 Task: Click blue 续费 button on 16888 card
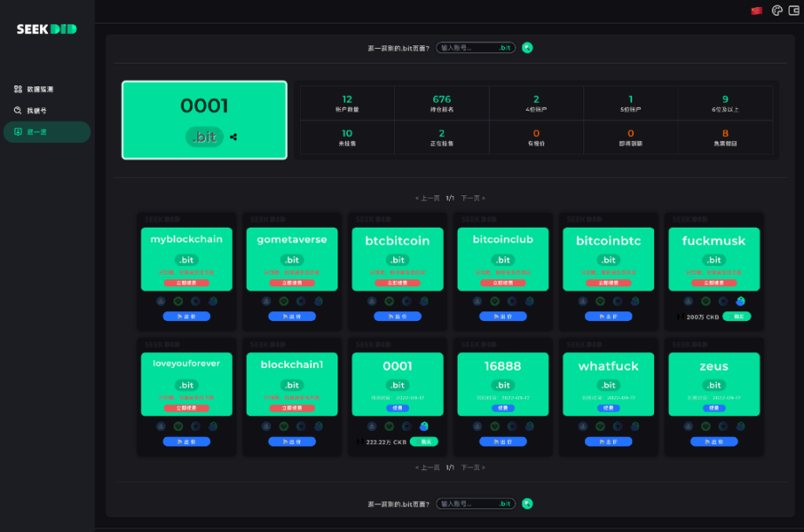(503, 408)
